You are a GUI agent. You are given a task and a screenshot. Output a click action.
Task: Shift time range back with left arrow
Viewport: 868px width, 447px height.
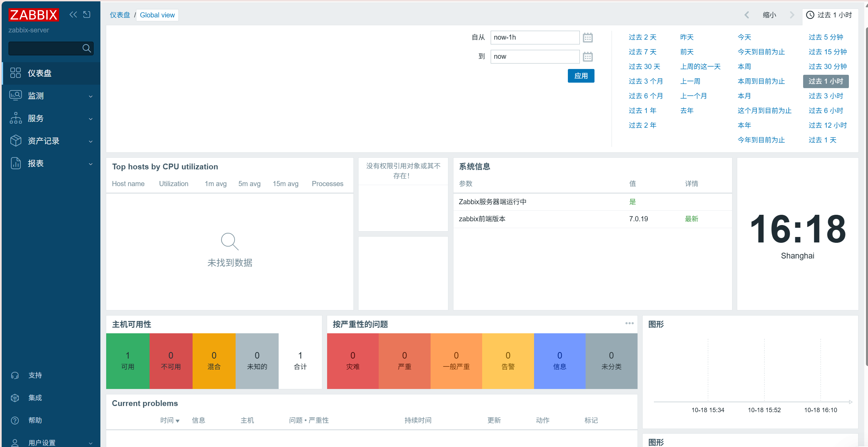click(747, 15)
